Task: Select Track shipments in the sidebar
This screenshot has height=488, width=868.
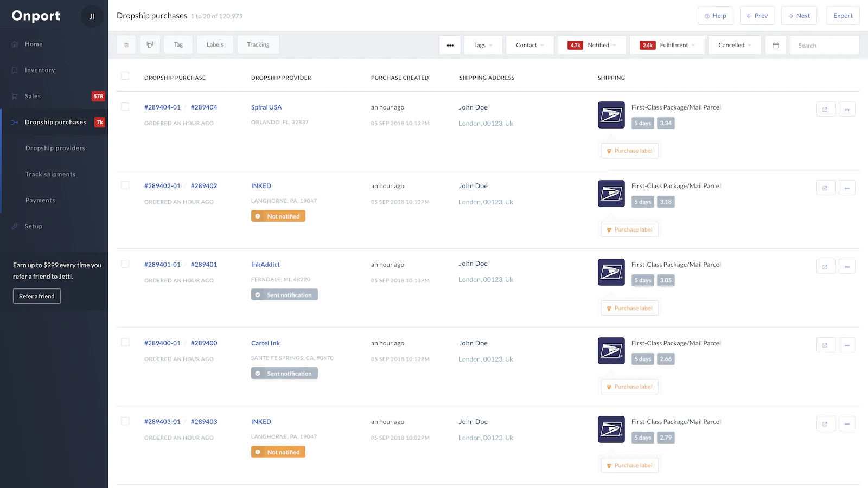Action: tap(50, 174)
